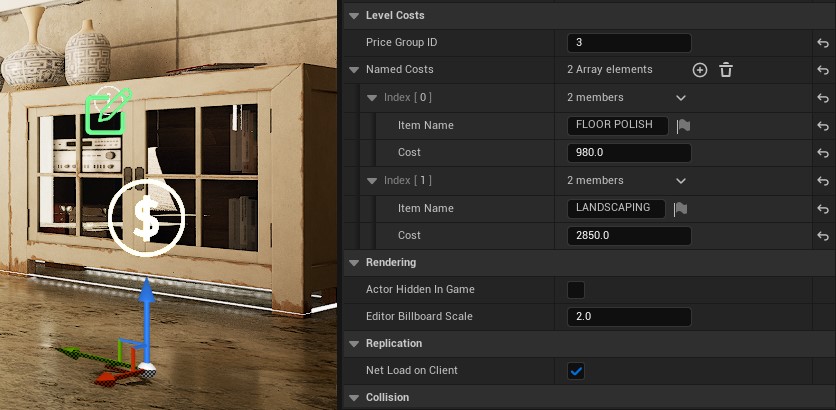Click the Editor Billboard Scale value slider
The width and height of the screenshot is (836, 410).
pos(628,317)
